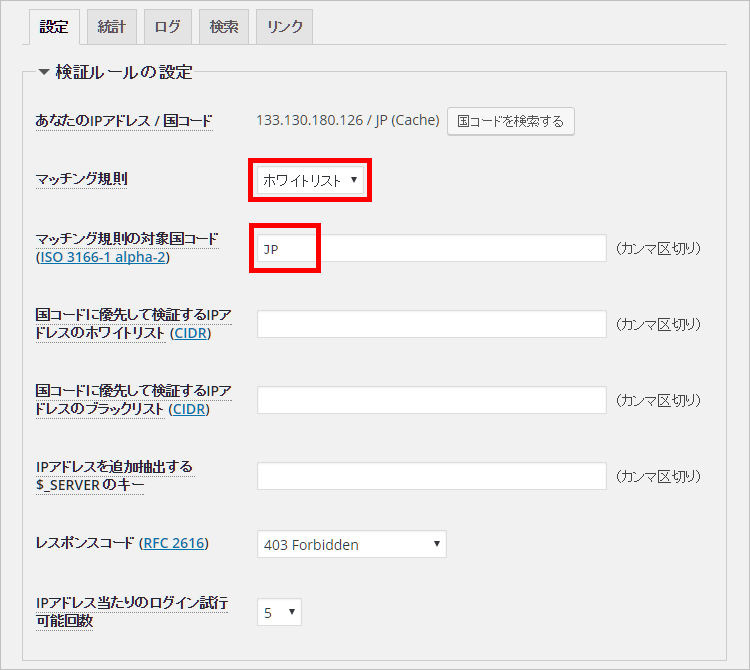
Task: Focus the country code field containing JP
Action: [431, 248]
